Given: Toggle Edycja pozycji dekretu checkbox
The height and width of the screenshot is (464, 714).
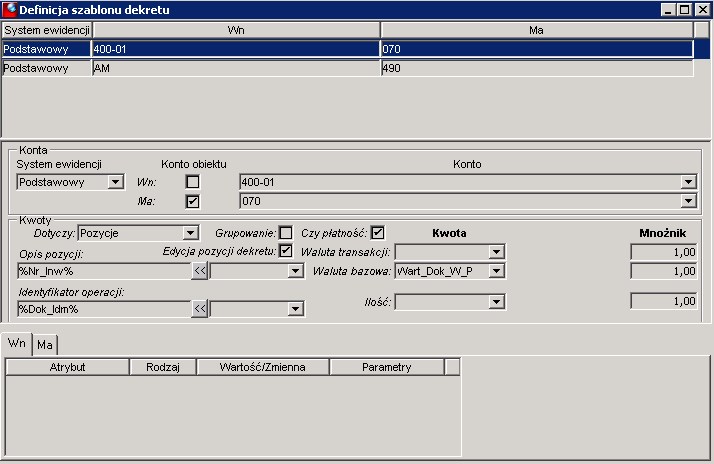Looking at the screenshot, I should 286,251.
